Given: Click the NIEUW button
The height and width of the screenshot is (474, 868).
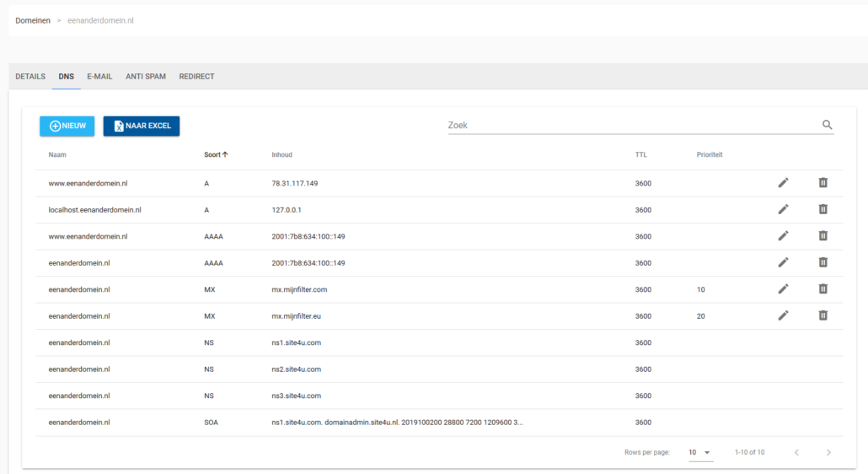Looking at the screenshot, I should click(x=67, y=126).
